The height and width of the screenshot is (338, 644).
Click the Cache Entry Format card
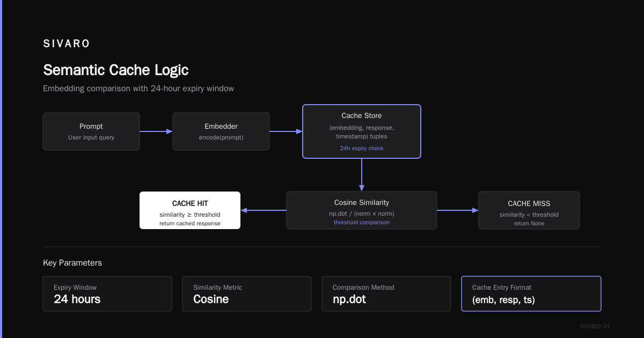click(531, 293)
